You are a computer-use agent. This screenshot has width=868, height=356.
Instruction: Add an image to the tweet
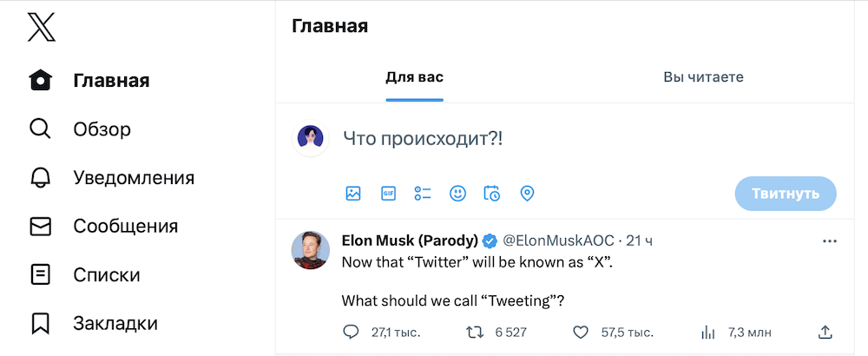point(353,194)
